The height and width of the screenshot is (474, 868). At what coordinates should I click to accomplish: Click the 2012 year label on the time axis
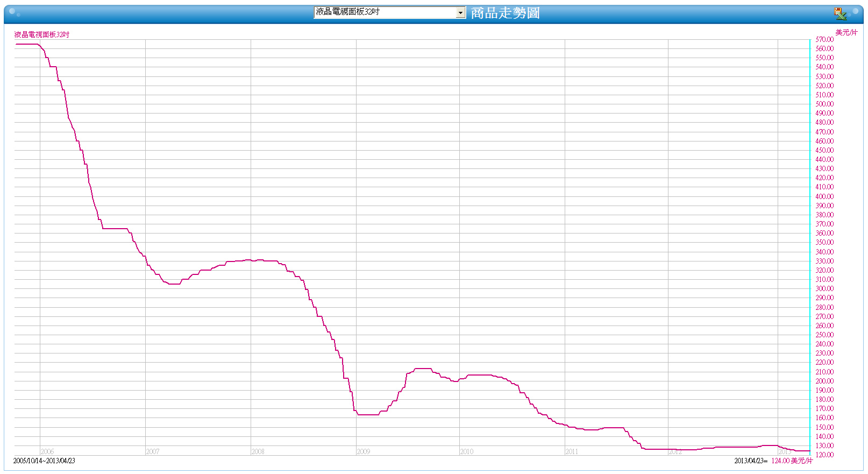coord(675,451)
